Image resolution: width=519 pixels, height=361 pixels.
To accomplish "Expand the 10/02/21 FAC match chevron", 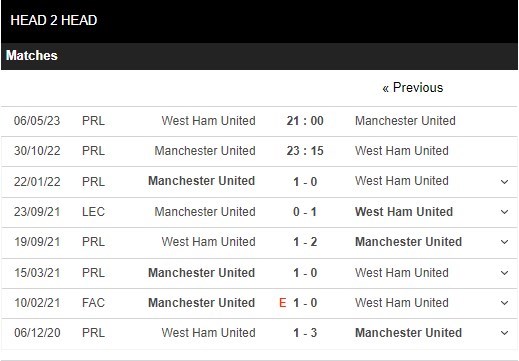I will [504, 303].
